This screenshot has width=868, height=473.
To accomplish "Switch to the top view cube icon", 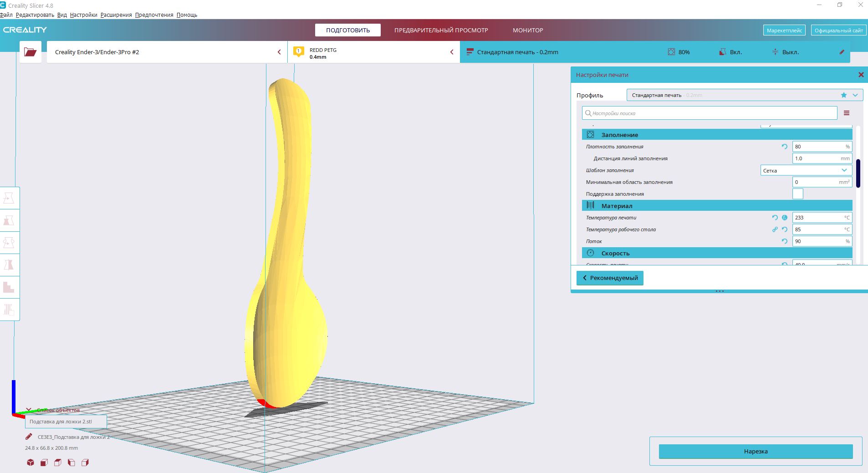I will coord(57,463).
